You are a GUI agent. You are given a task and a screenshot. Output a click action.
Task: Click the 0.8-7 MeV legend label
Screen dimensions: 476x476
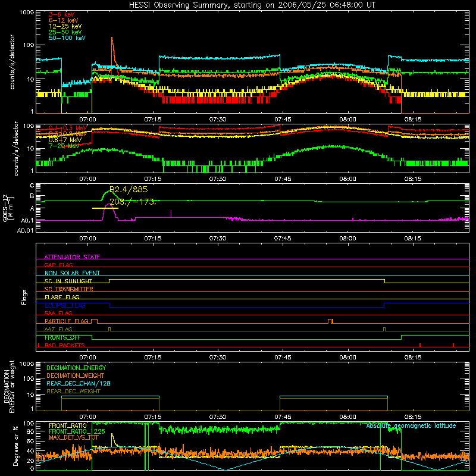pos(65,140)
